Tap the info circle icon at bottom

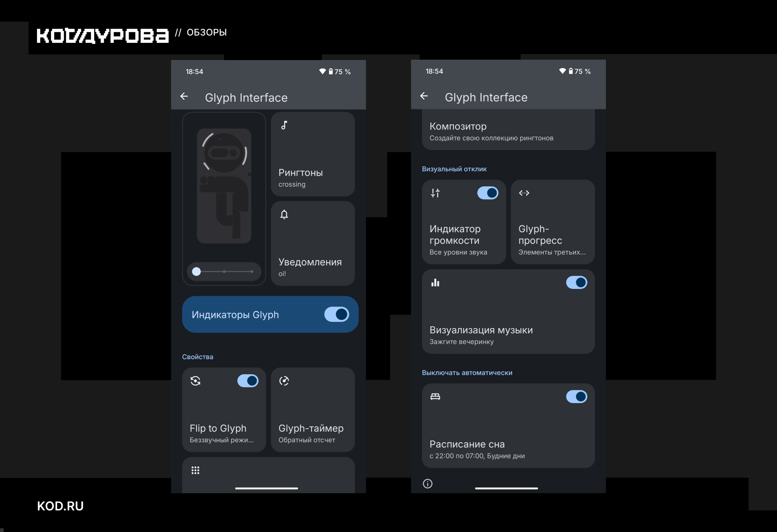point(428,484)
